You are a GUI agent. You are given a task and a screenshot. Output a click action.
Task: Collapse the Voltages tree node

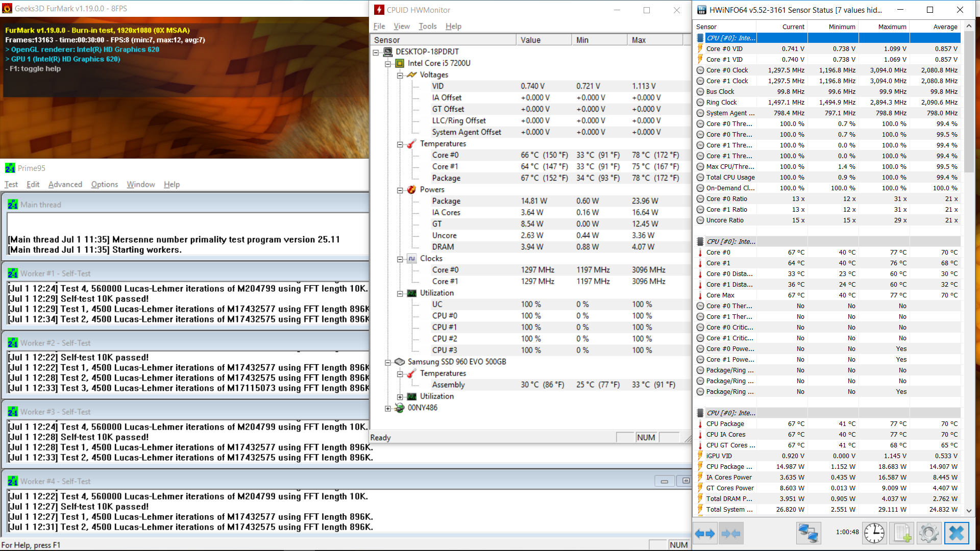pos(400,75)
